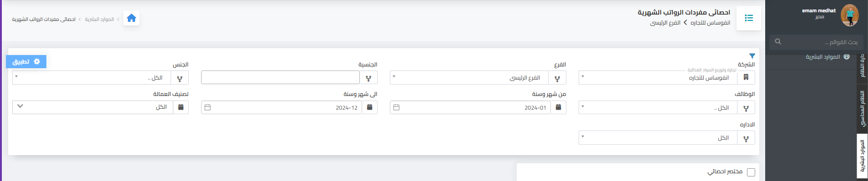The image size is (868, 181).
Task: Click calendar icon for الى شهر وسنة
Action: point(370,107)
